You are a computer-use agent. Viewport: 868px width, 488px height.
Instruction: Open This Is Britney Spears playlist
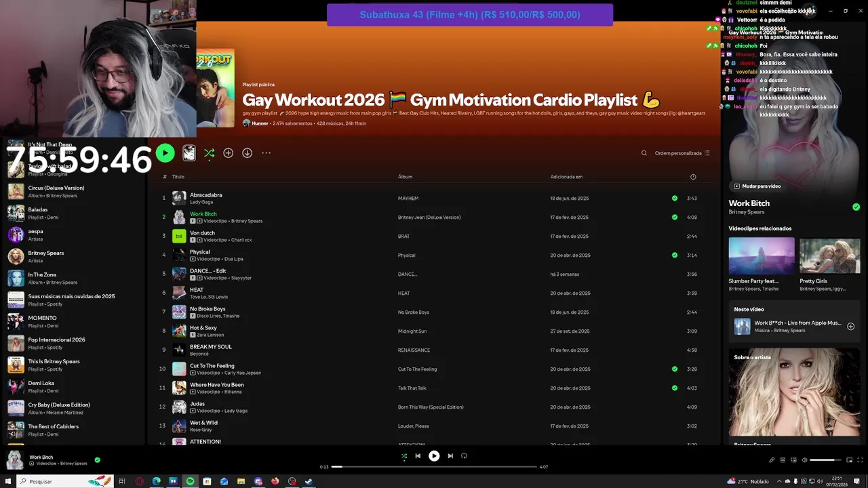click(75, 365)
